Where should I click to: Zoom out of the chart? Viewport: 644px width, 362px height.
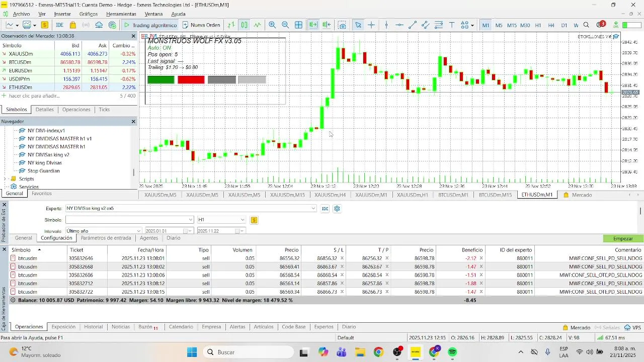point(285,25)
